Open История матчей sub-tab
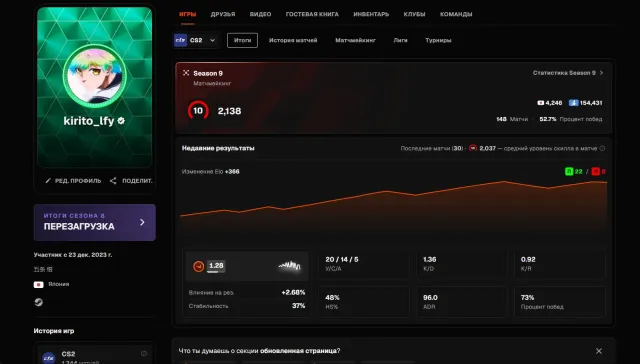640x364 pixels. [293, 40]
